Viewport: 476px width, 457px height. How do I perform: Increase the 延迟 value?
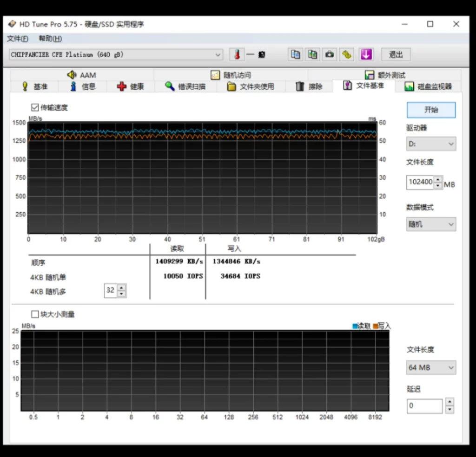[450, 402]
